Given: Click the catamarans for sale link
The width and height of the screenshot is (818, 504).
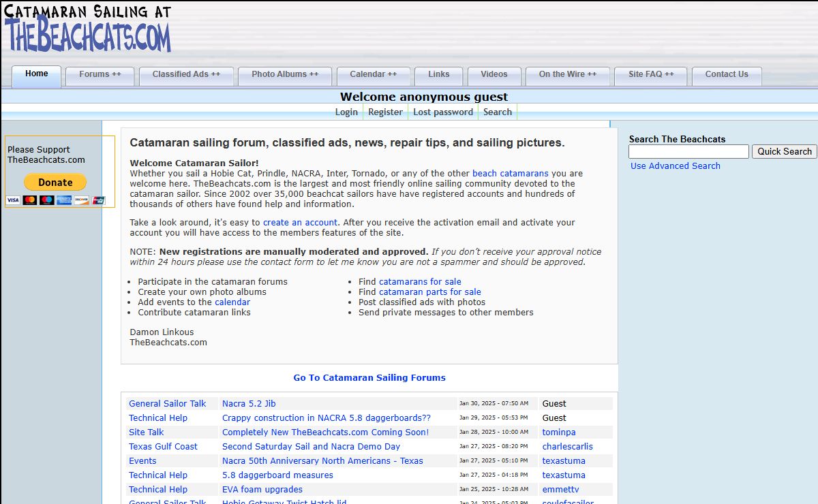Looking at the screenshot, I should click(x=420, y=282).
